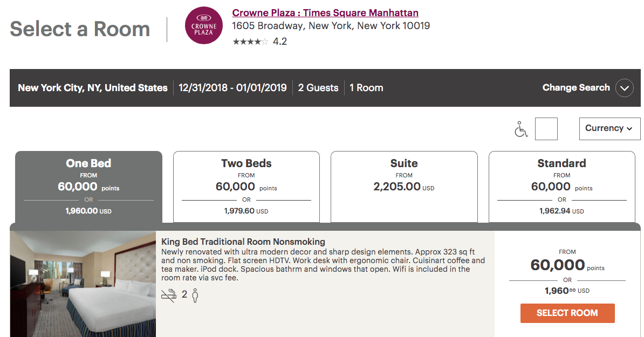This screenshot has height=337, width=644.
Task: Click the guest occupancy person icon
Action: (195, 295)
